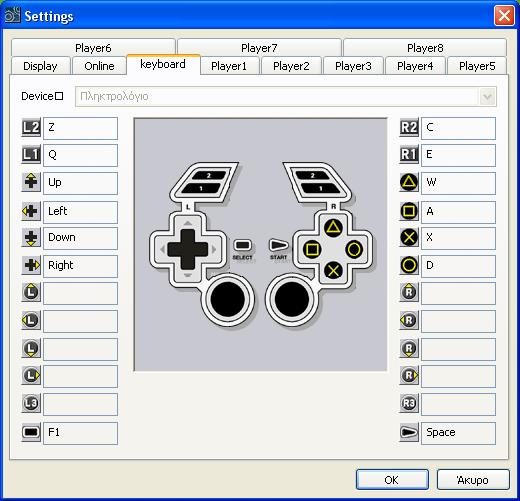This screenshot has width=520, height=501.
Task: Click the Cross icon beside X field
Action: pos(409,238)
